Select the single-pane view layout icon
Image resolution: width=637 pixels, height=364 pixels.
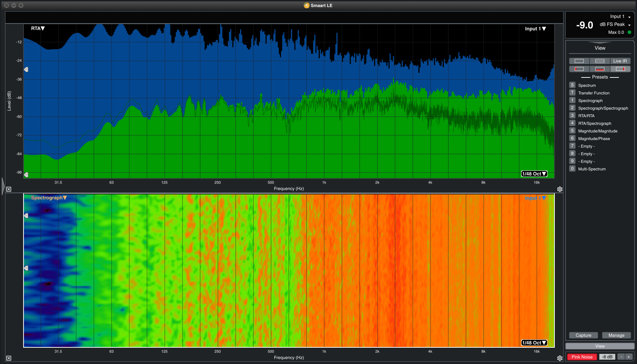point(579,61)
